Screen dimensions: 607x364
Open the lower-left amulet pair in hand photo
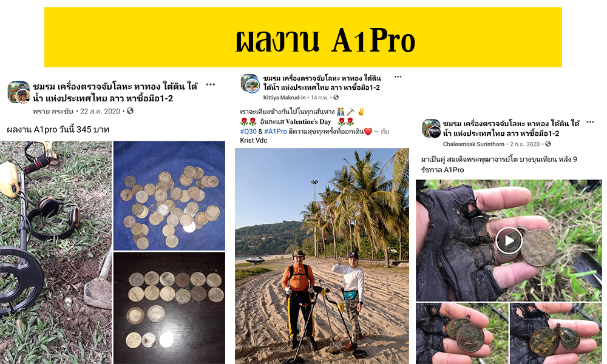coord(462,334)
